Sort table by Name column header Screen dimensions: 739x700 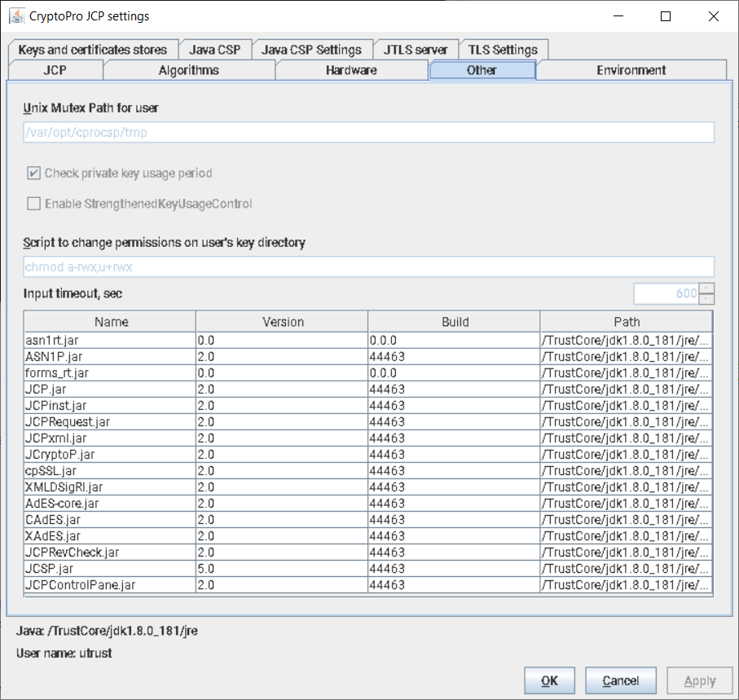coord(111,322)
